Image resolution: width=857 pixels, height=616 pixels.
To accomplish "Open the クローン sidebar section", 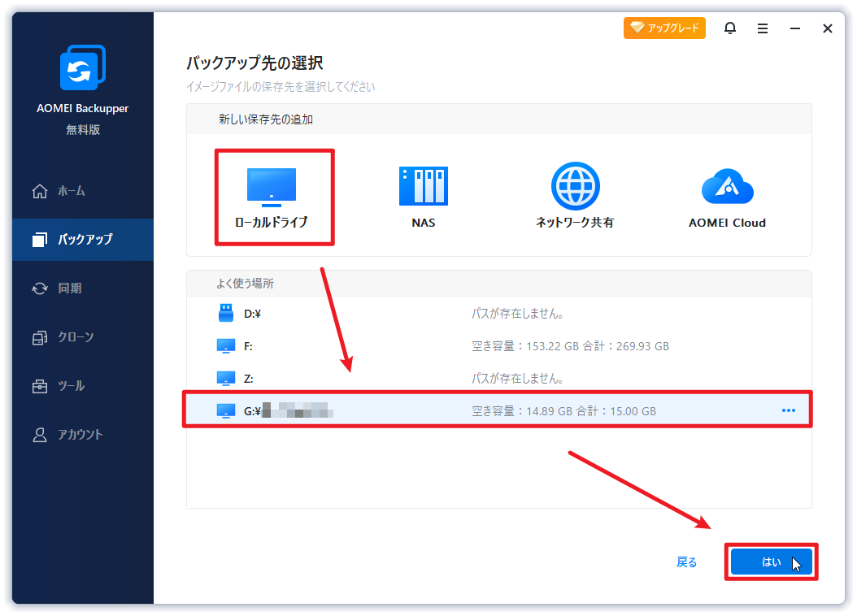I will tap(83, 337).
